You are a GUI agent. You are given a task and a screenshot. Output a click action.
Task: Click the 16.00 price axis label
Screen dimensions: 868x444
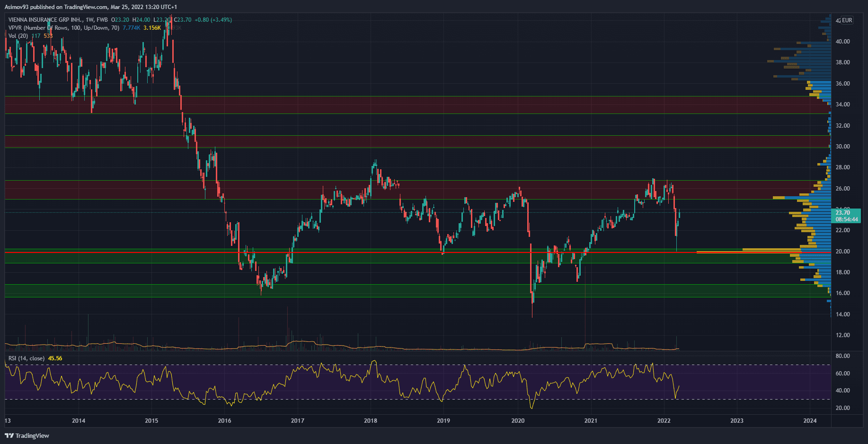point(842,293)
